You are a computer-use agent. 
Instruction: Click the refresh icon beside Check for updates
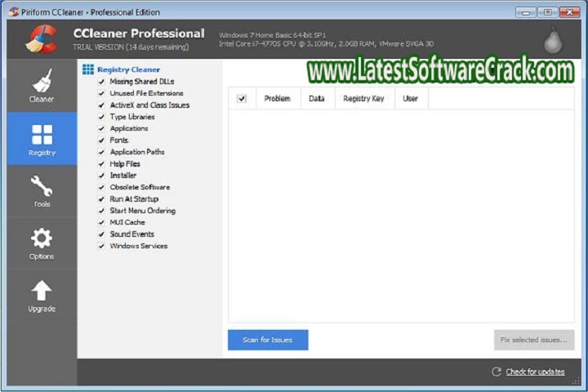point(496,372)
